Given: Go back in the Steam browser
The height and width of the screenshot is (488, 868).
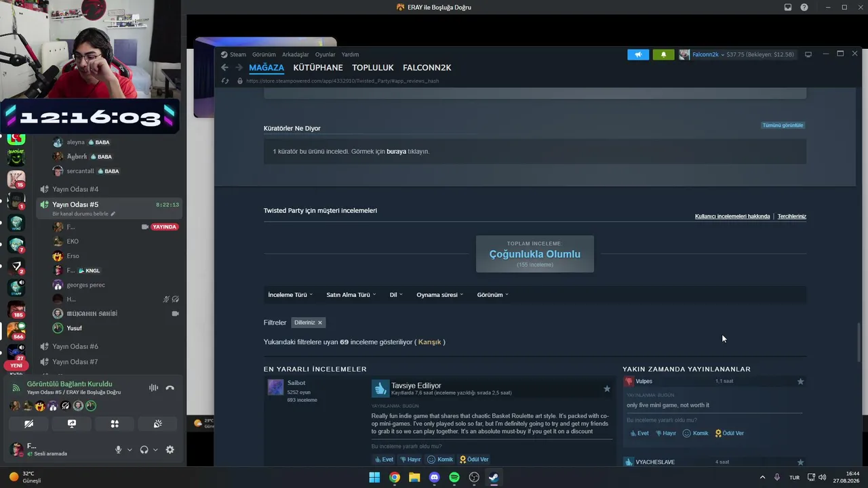Looking at the screenshot, I should [x=225, y=68].
